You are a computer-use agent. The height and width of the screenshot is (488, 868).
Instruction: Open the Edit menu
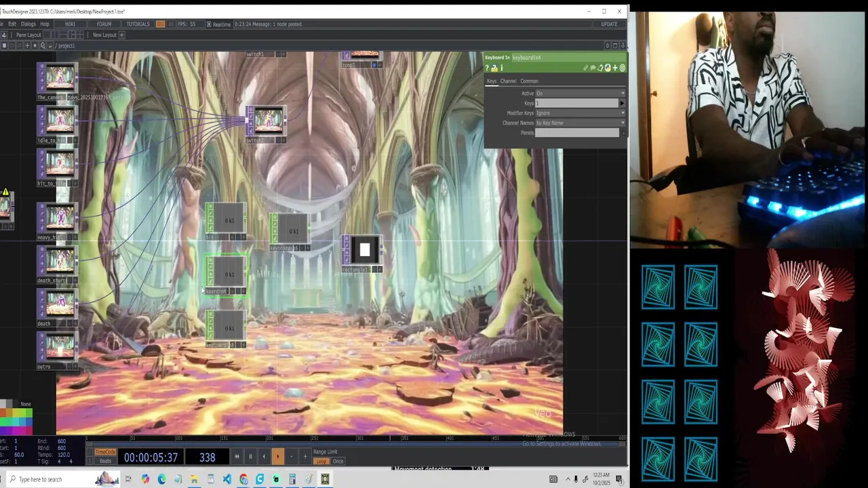point(12,24)
